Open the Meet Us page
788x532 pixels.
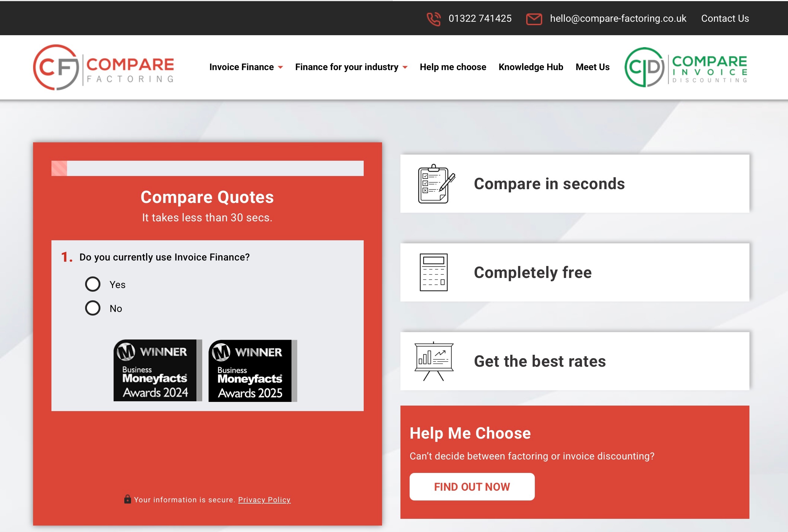(592, 67)
